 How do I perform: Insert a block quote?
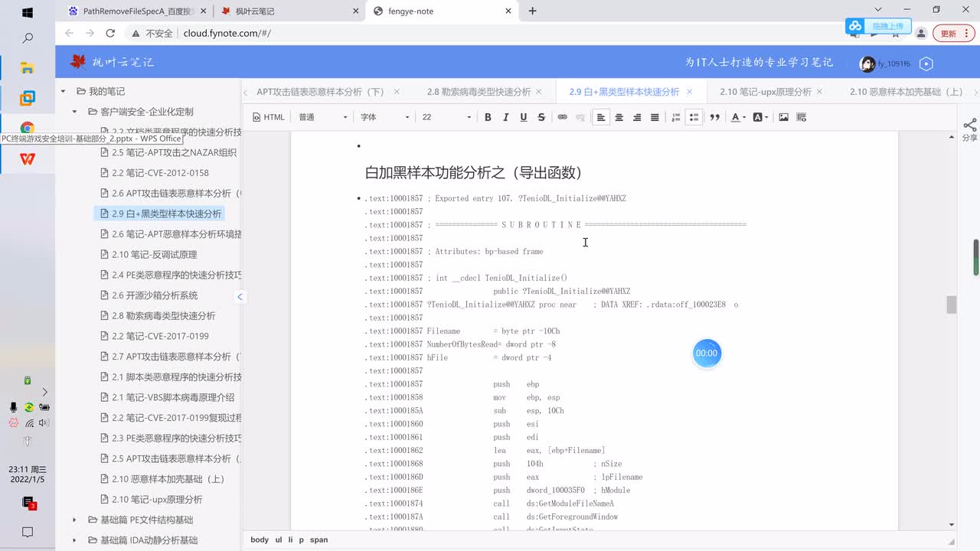[x=714, y=117]
